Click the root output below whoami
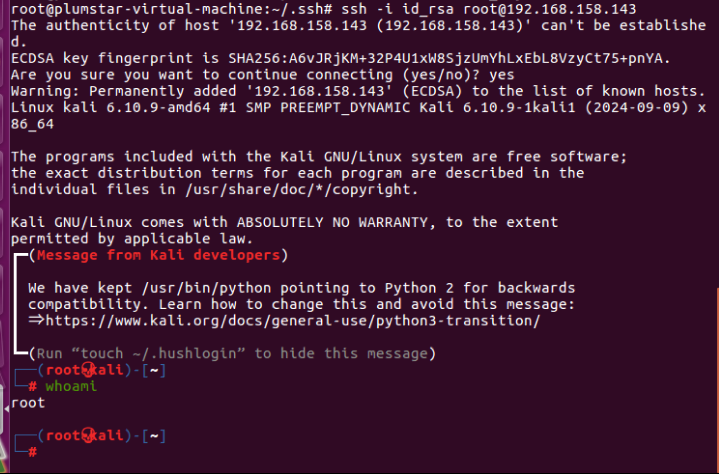Image resolution: width=719 pixels, height=474 pixels. pos(27,403)
